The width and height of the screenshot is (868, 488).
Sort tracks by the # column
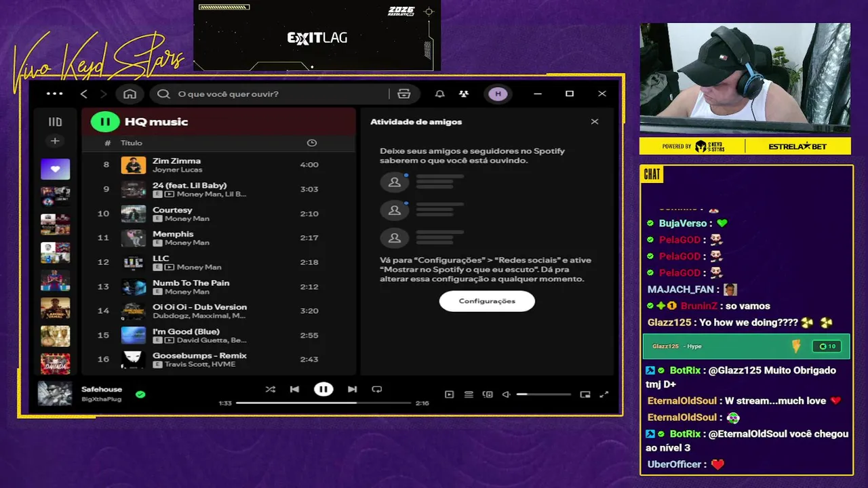pos(107,143)
